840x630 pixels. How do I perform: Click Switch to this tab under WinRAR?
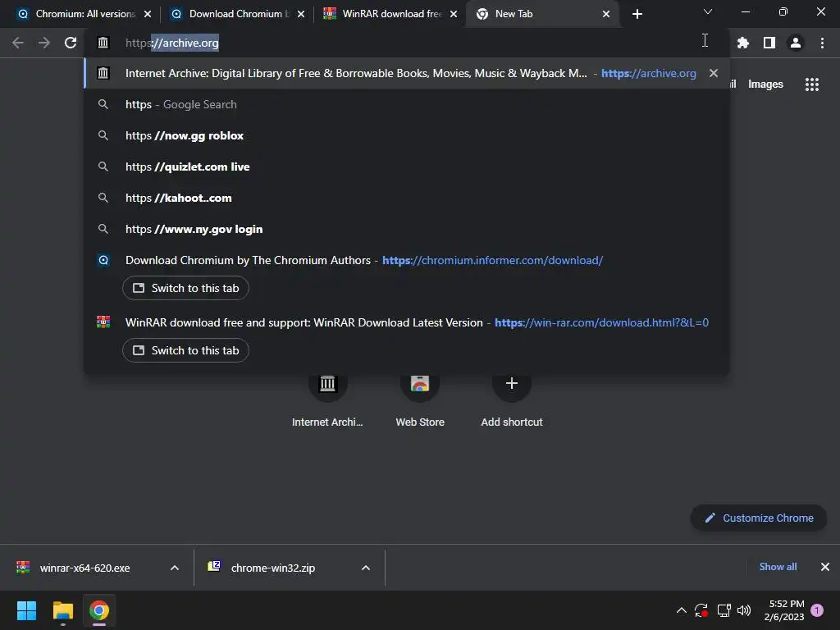[x=185, y=350]
